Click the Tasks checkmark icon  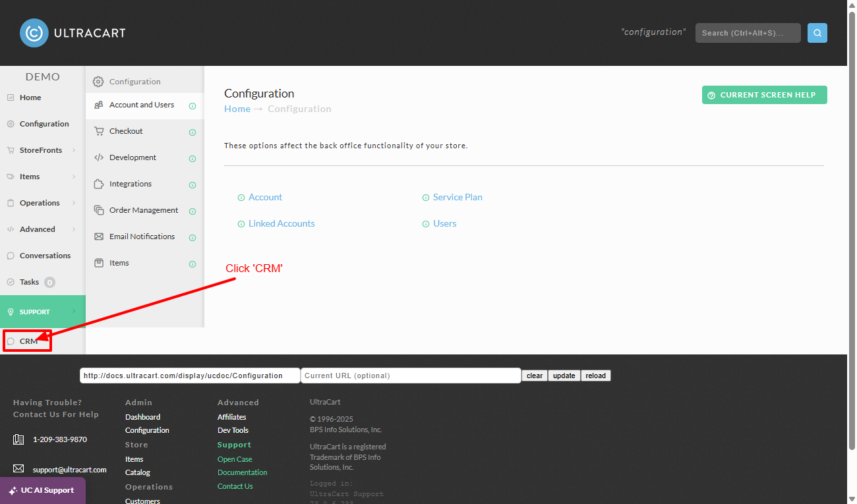[11, 282]
